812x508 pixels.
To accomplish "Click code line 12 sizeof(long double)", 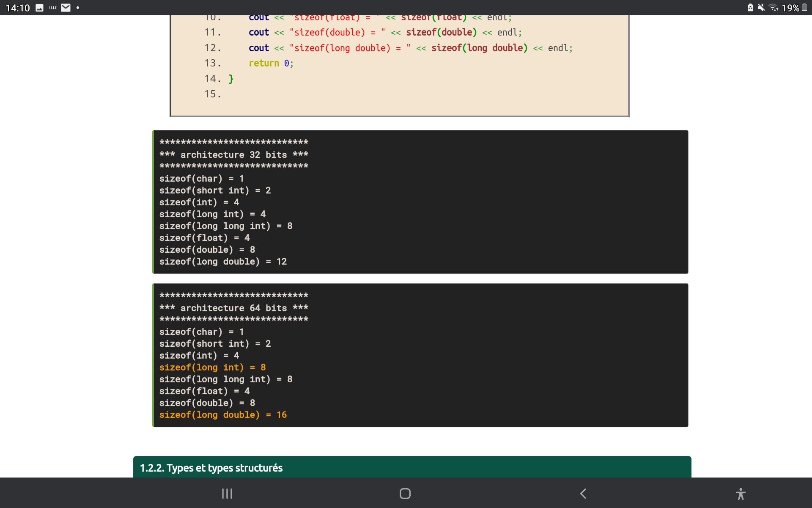I will tap(410, 48).
